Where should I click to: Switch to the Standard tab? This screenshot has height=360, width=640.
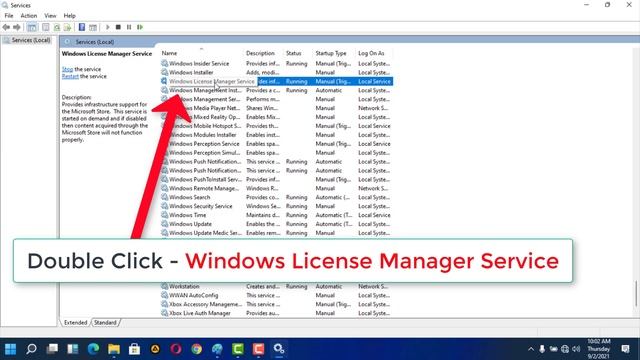point(105,322)
